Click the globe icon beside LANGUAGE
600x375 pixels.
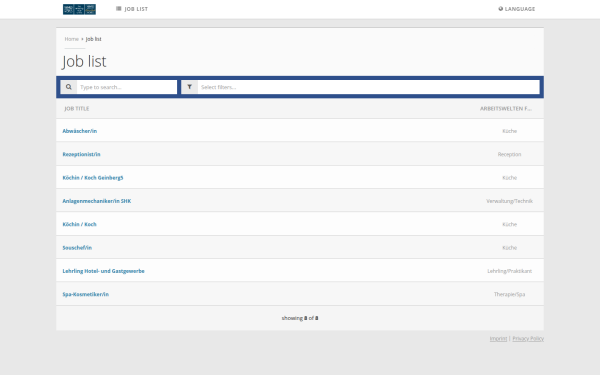coord(501,8)
